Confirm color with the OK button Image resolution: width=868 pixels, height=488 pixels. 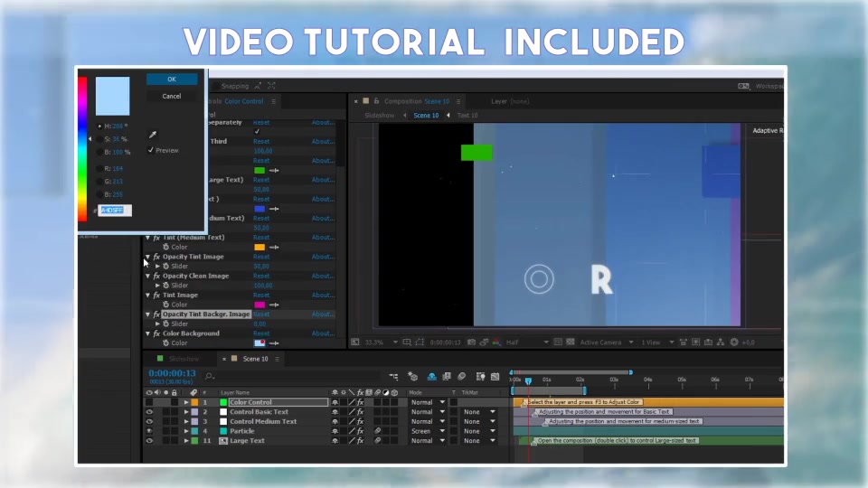(x=172, y=80)
